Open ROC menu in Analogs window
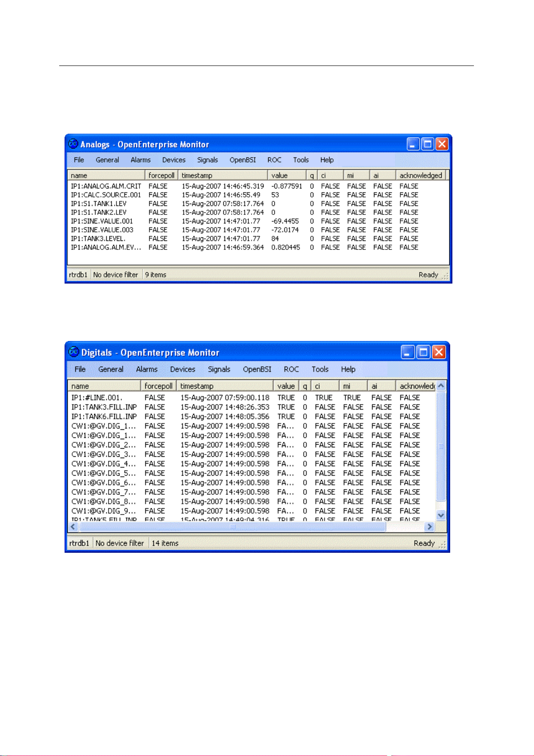This screenshot has height=756, width=534. click(x=274, y=160)
